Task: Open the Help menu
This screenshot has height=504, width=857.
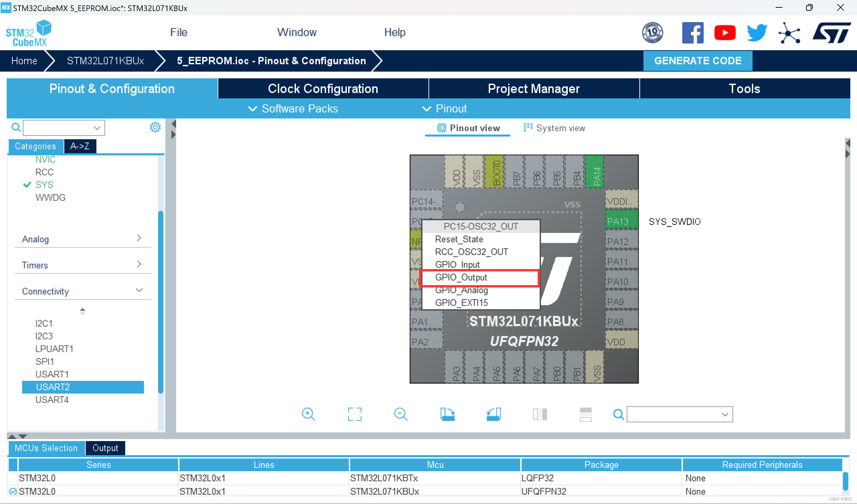Action: 394,32
